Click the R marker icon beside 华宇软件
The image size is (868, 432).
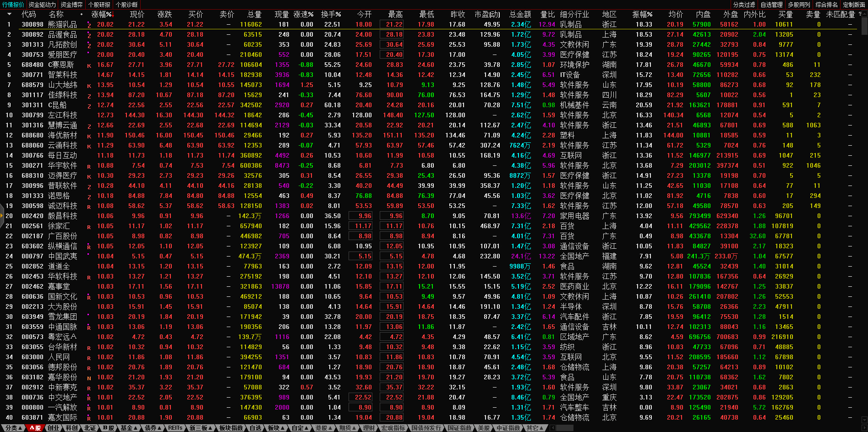tap(89, 166)
